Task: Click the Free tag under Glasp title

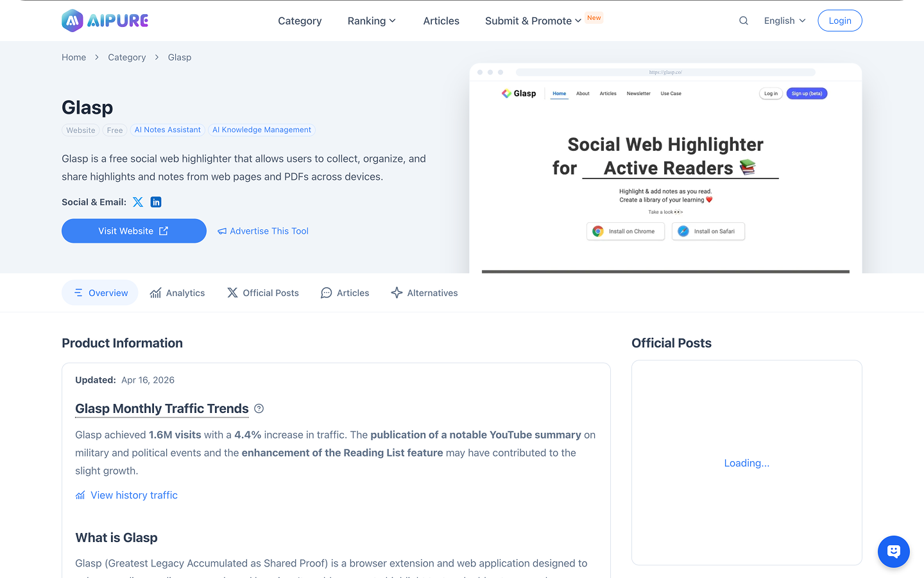Action: click(x=115, y=130)
